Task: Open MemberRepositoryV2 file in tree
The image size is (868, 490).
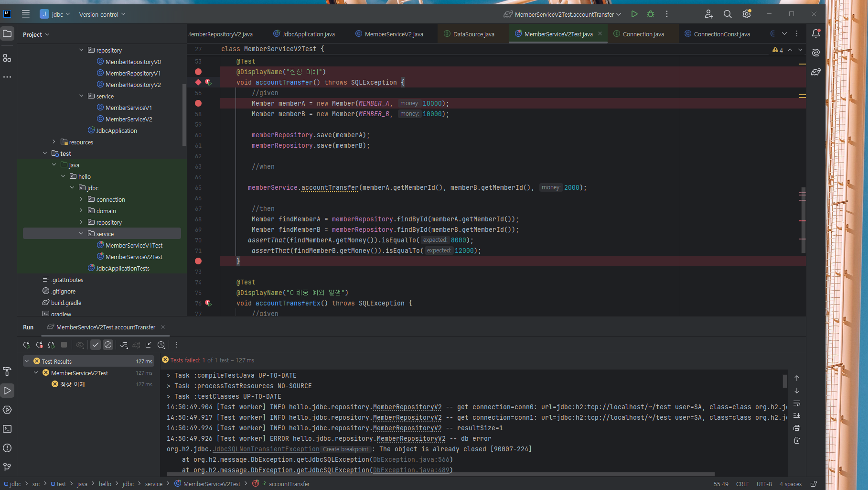Action: [133, 85]
